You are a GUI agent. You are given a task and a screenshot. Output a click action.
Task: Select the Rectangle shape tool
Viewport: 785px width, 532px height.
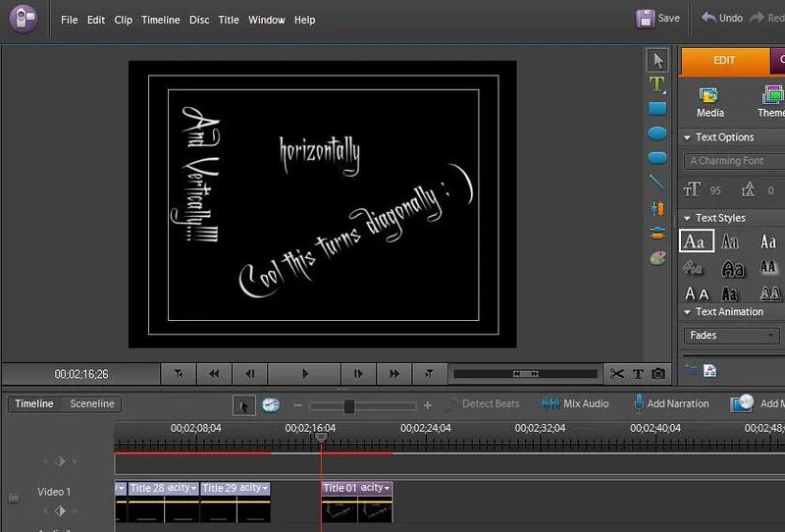[x=657, y=108]
